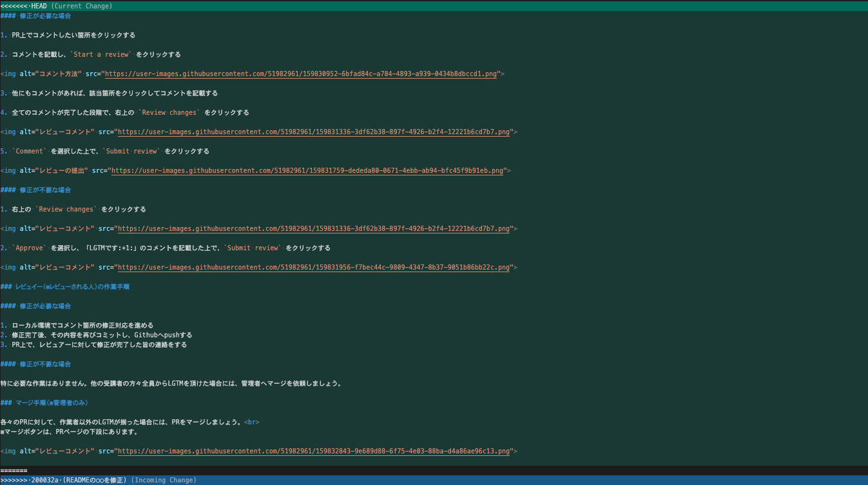Place cursor on the 'Start a review' step
The image size is (868, 485).
click(91, 54)
